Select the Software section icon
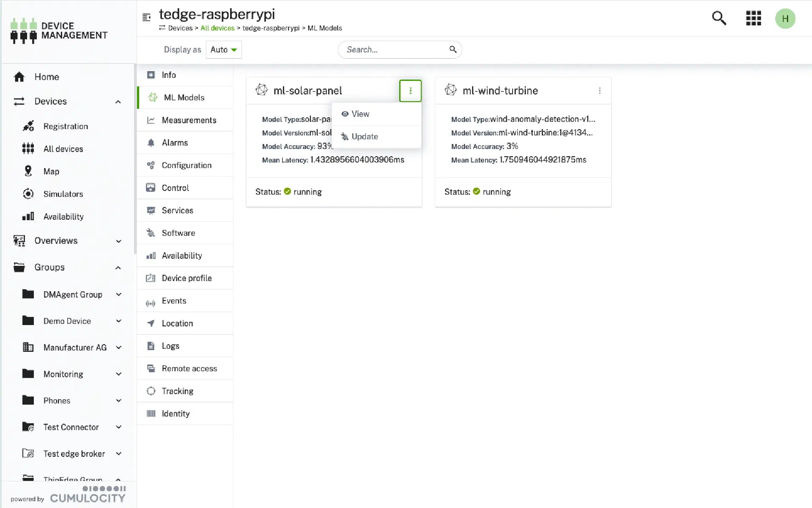This screenshot has width=812, height=508. coord(151,233)
